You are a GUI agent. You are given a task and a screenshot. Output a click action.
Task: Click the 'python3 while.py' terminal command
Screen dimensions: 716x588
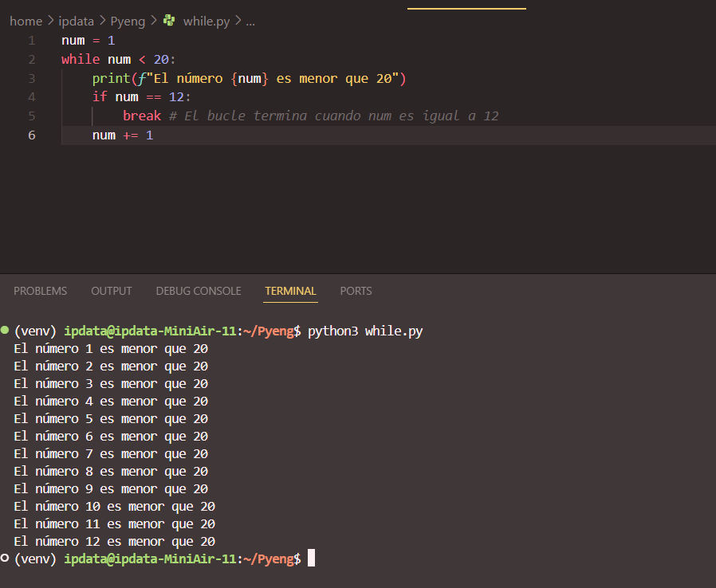point(365,331)
